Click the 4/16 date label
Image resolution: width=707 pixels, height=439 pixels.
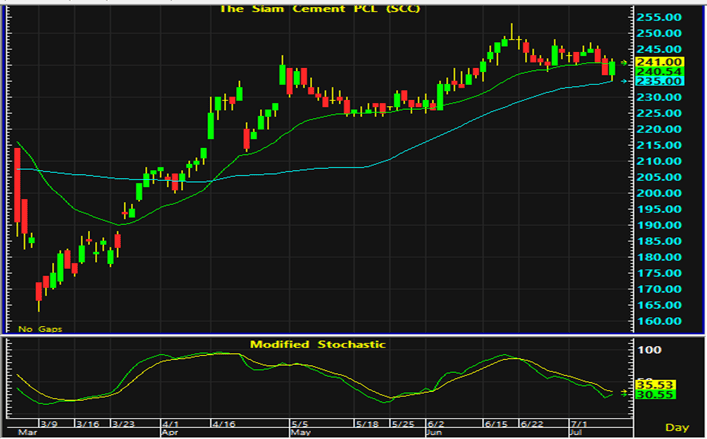click(x=224, y=424)
